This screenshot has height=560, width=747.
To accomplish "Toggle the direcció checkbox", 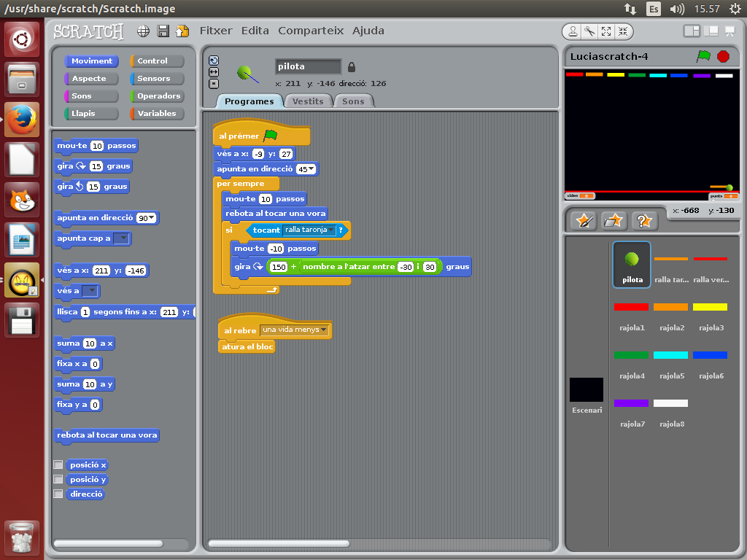I will [58, 494].
